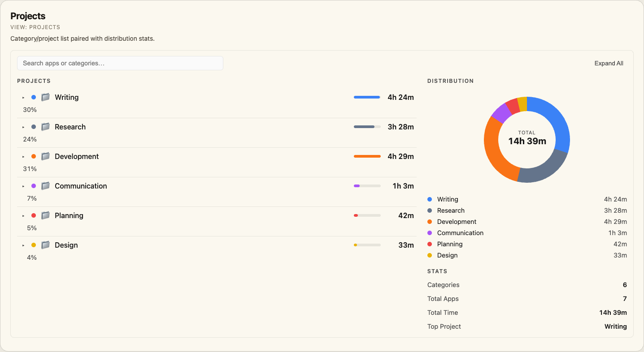This screenshot has width=644, height=352.
Task: Click the Design legend entry under Distribution
Action: tap(527, 255)
